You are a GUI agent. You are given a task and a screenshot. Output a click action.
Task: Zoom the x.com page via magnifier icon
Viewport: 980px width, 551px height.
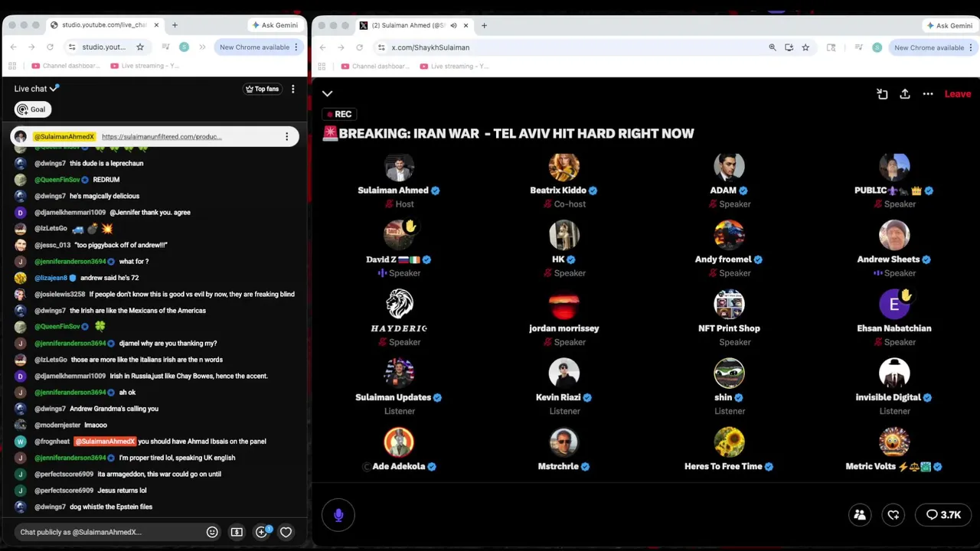tap(773, 47)
